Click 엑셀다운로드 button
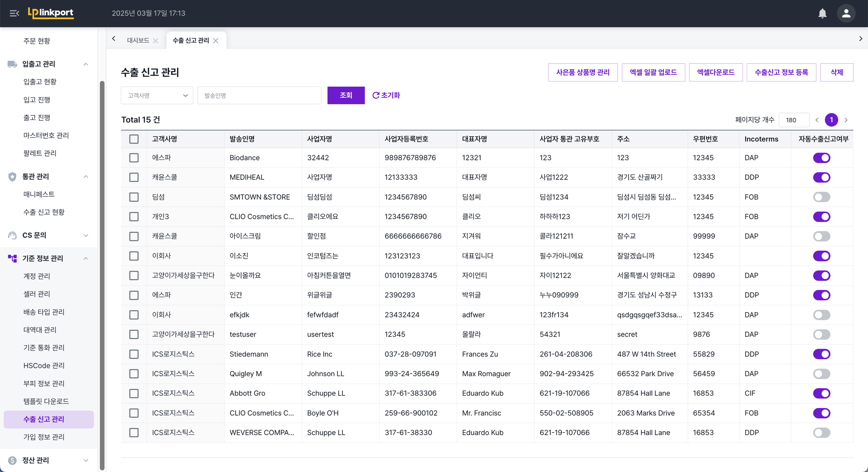868x472 pixels. point(716,73)
